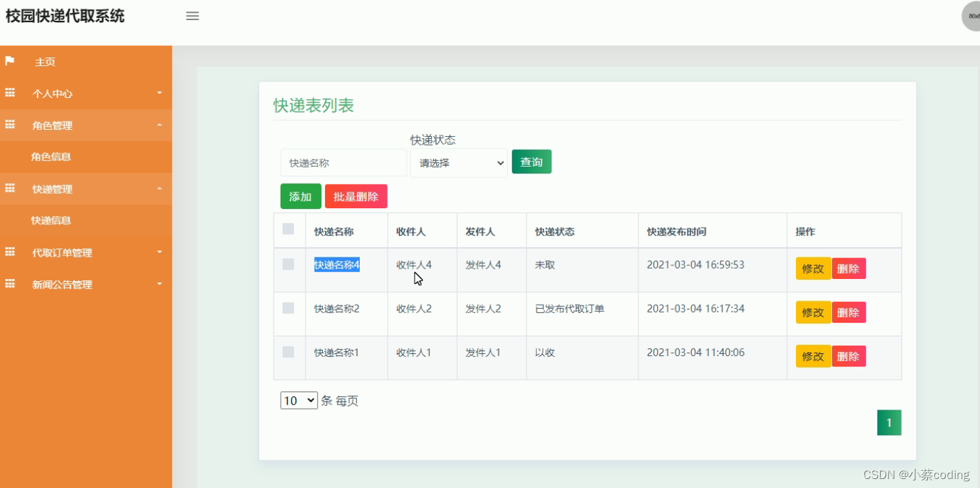This screenshot has width=980, height=488.
Task: Click the grid icon beside 代取订单管理
Action: (9, 253)
